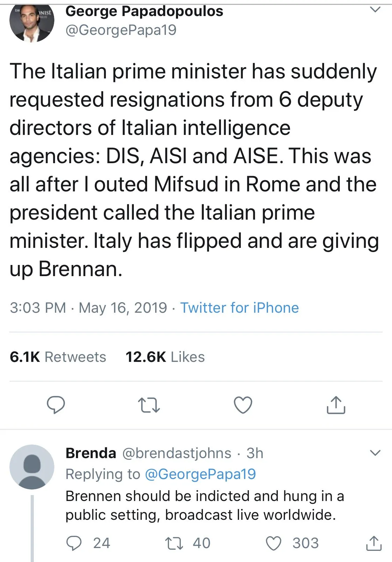Reply to Brenda's comment

pyautogui.click(x=74, y=543)
